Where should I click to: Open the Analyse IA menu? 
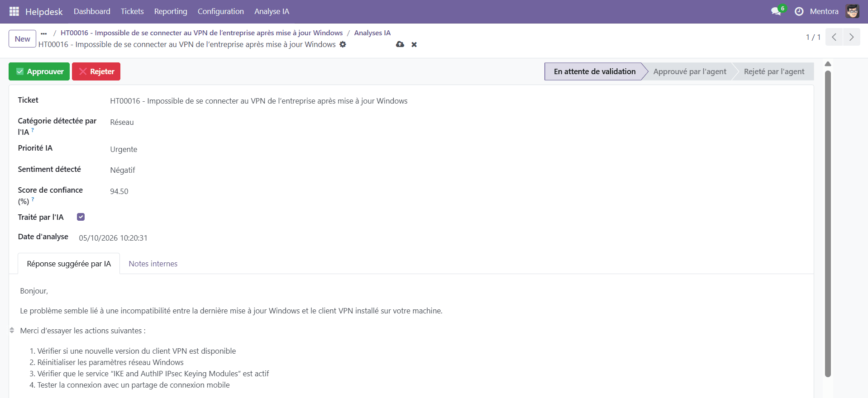(x=272, y=11)
